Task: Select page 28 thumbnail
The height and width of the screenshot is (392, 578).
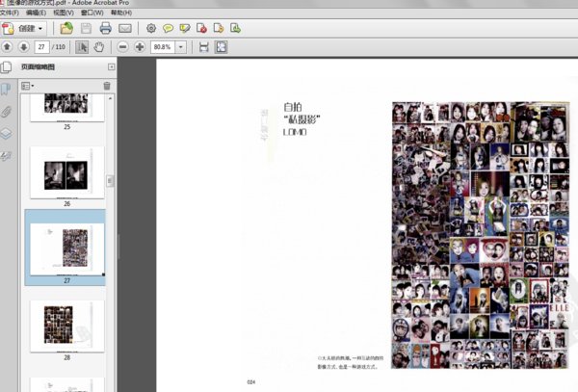Action: pyautogui.click(x=66, y=327)
